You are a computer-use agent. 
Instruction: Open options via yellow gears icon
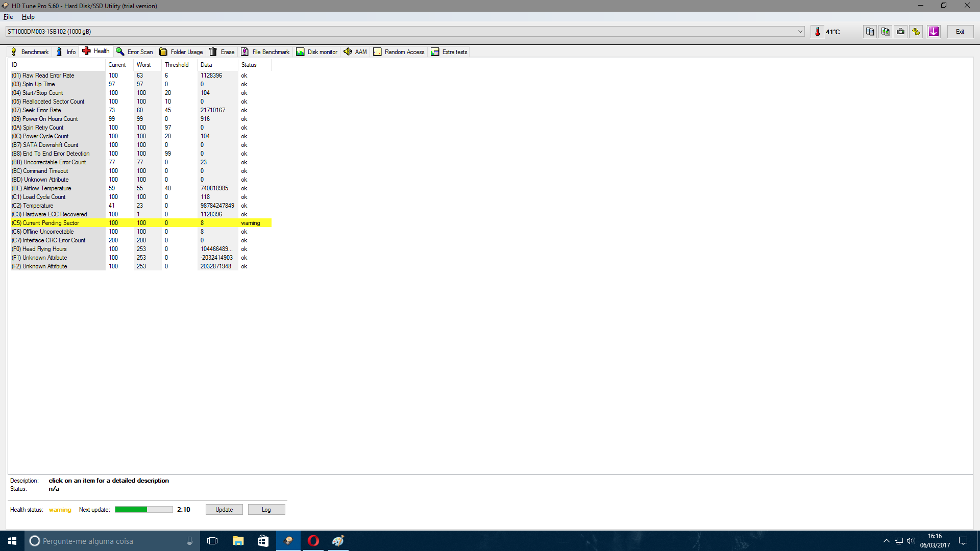pos(916,32)
